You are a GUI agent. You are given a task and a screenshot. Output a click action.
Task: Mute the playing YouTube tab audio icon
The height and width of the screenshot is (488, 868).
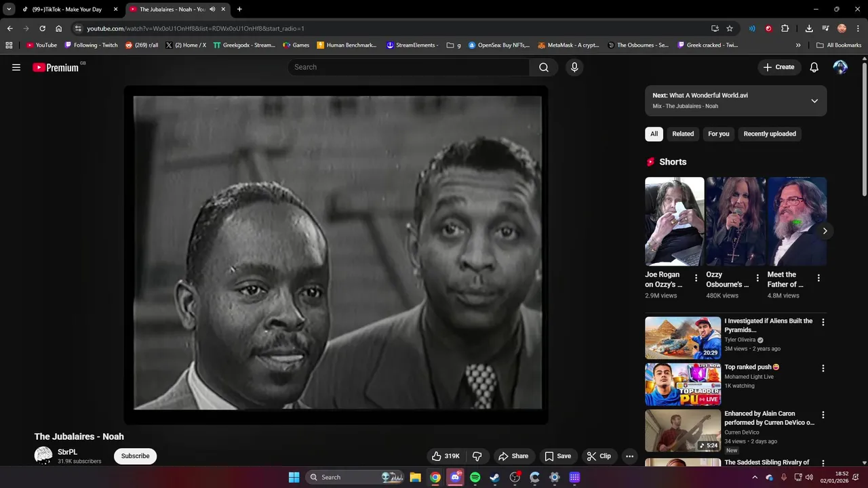click(x=213, y=9)
